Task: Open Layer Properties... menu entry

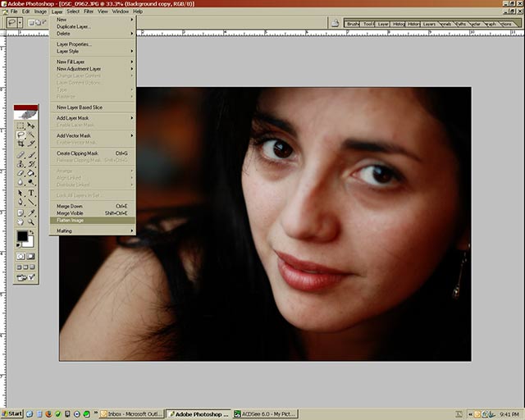Action: pos(93,44)
